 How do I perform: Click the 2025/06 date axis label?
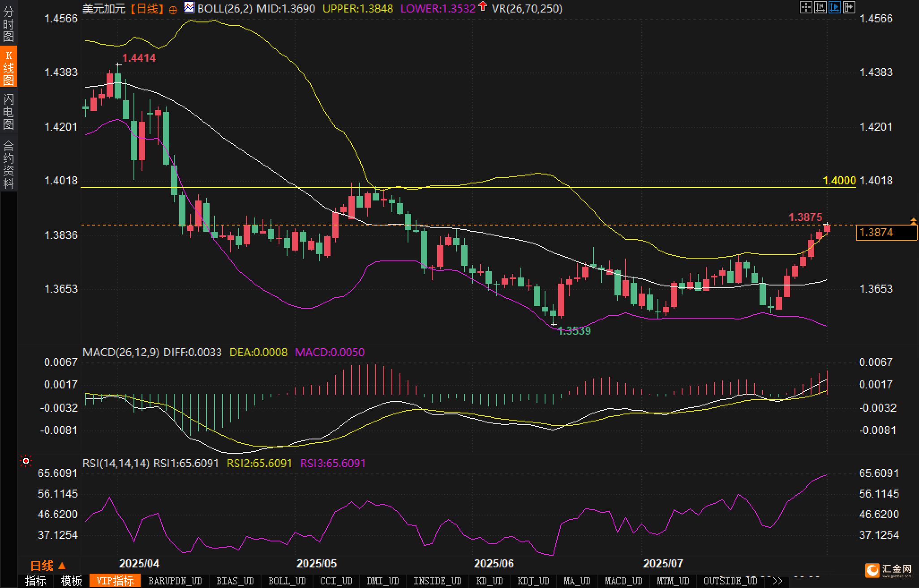494,563
